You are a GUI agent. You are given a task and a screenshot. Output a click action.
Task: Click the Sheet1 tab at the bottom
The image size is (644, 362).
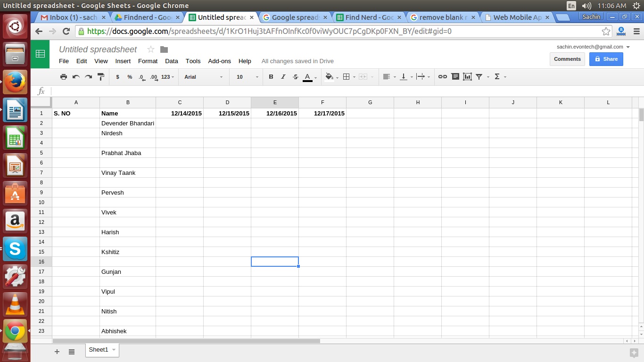click(99, 350)
